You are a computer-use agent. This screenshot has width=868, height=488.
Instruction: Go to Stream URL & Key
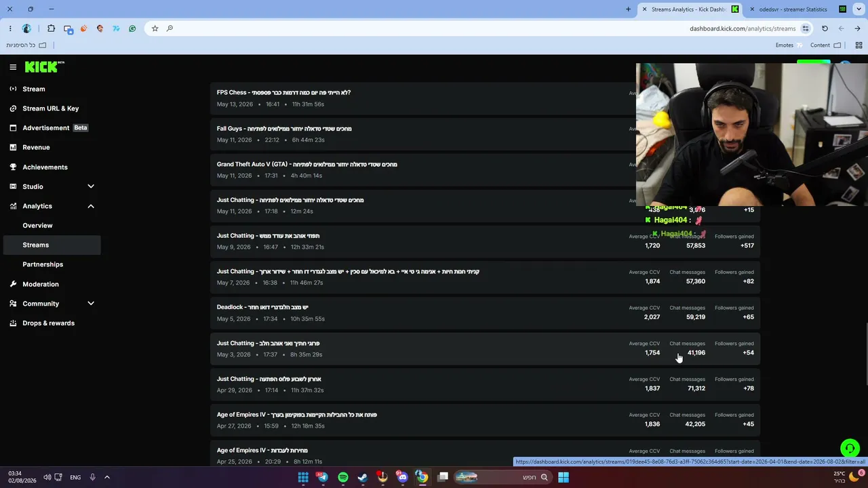point(51,108)
